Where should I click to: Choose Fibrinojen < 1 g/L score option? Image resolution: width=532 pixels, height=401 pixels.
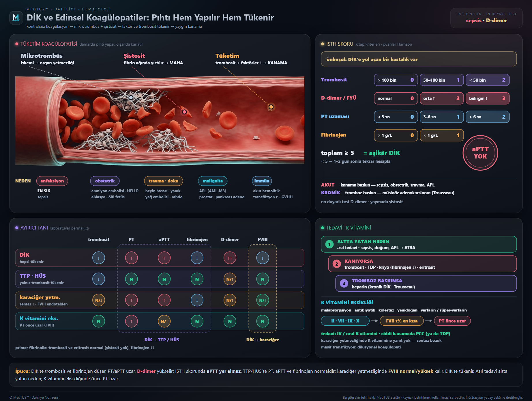coord(441,135)
